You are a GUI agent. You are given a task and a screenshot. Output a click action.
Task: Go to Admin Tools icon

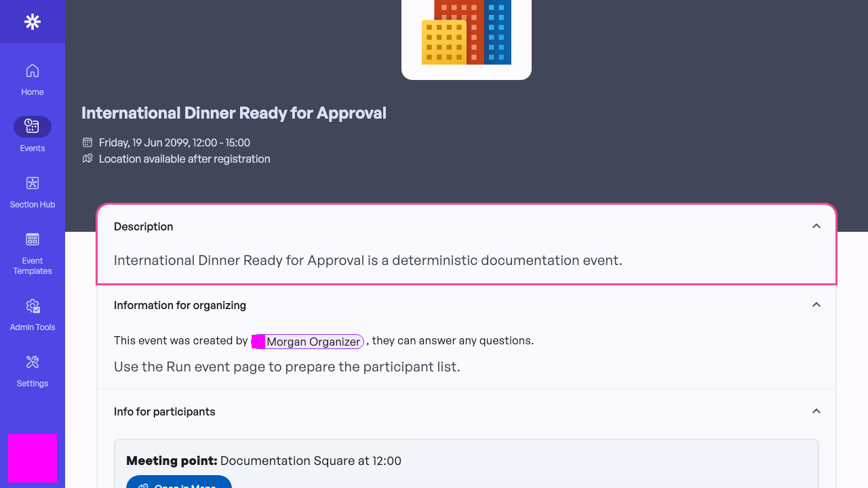click(x=33, y=306)
